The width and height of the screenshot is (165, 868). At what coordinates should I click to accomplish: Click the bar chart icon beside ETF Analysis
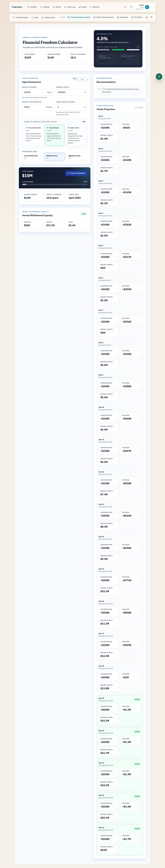click(x=146, y=17)
